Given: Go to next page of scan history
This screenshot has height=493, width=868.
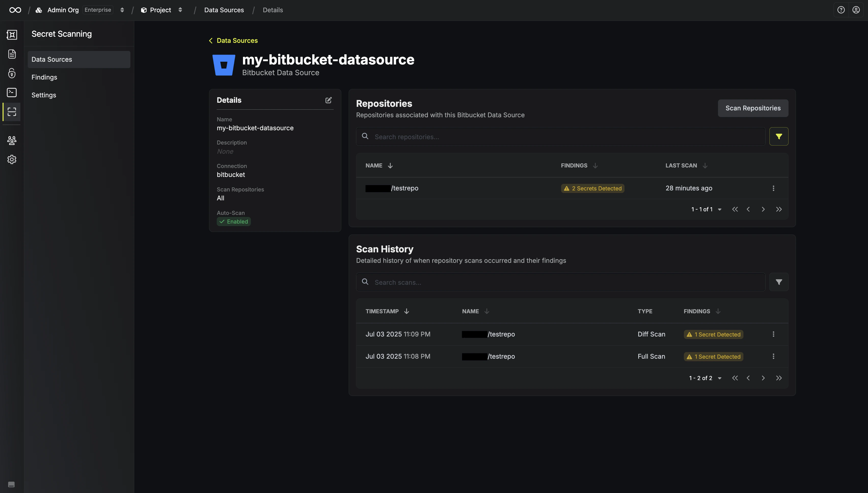Looking at the screenshot, I should 763,378.
